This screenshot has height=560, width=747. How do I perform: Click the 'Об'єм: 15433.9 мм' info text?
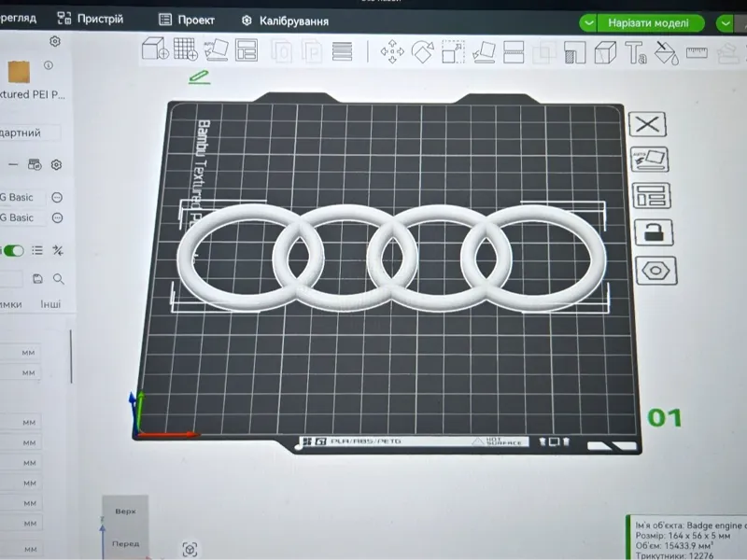[x=674, y=546]
